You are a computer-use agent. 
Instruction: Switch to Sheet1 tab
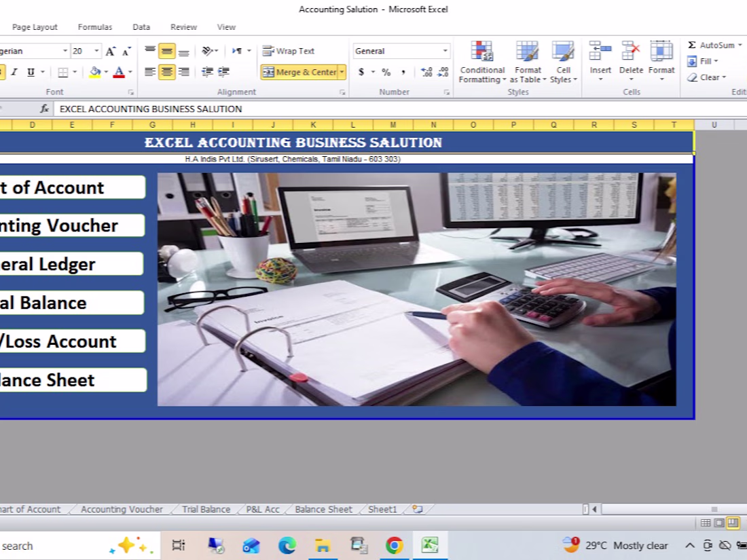[382, 509]
